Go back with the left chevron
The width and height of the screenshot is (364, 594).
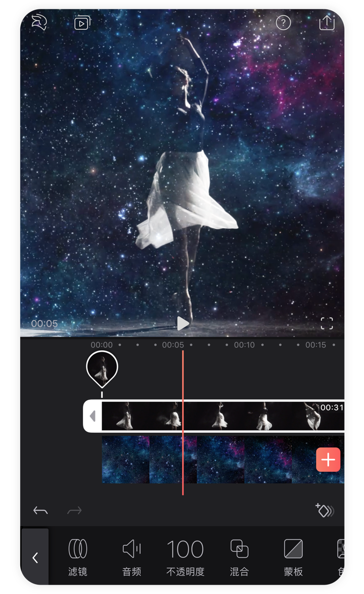point(35,557)
